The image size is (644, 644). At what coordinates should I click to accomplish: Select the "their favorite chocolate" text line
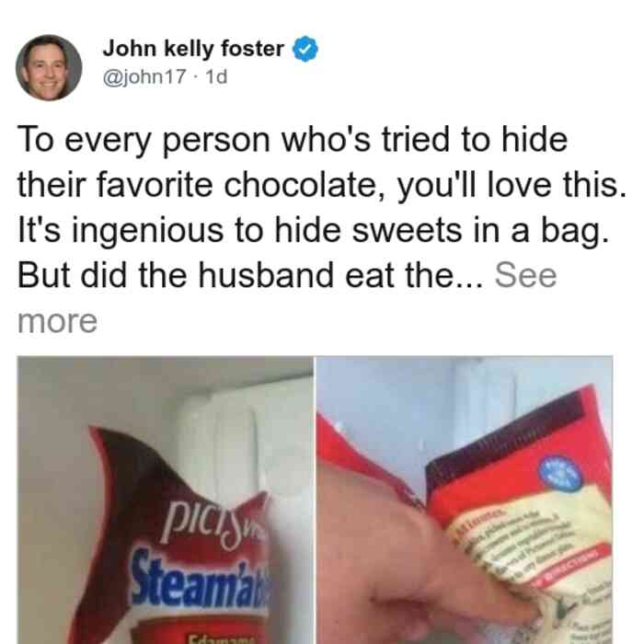tap(322, 186)
